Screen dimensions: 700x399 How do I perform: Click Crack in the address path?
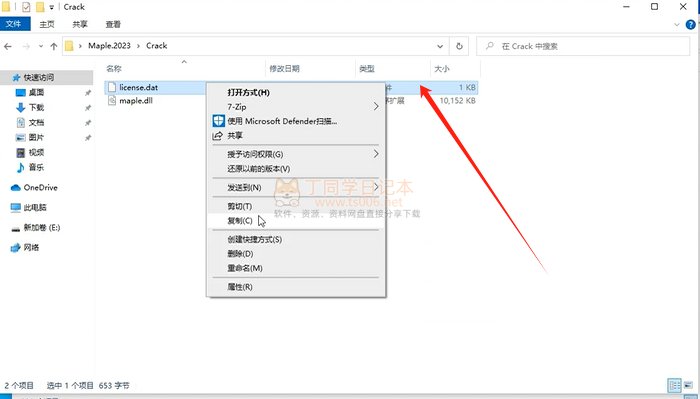pyautogui.click(x=157, y=46)
